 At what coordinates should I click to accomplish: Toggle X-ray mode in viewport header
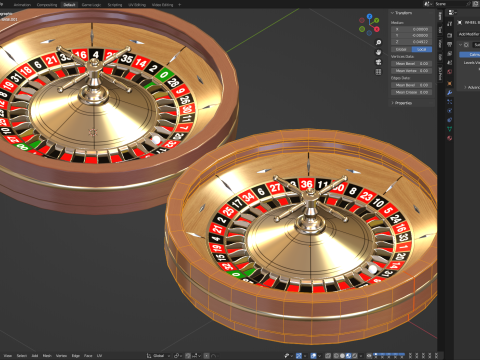pyautogui.click(x=328, y=356)
